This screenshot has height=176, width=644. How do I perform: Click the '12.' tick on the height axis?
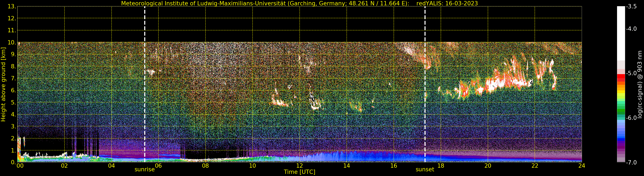click(12, 18)
